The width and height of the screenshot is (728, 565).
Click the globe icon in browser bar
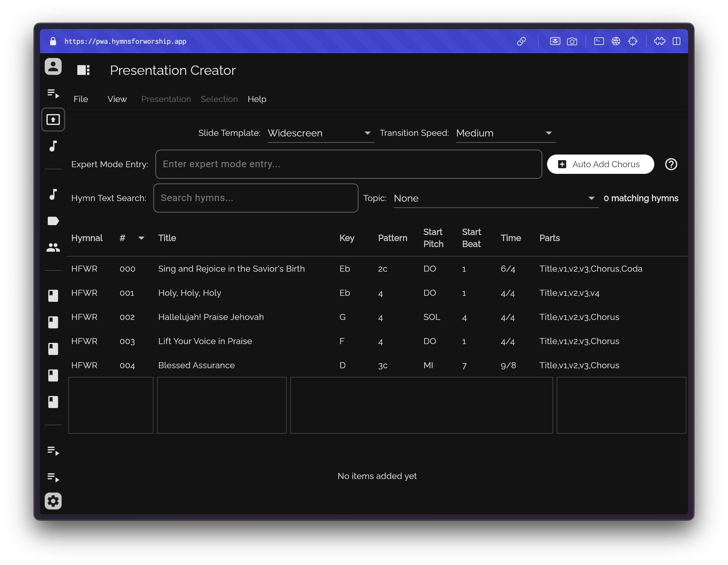(x=616, y=41)
